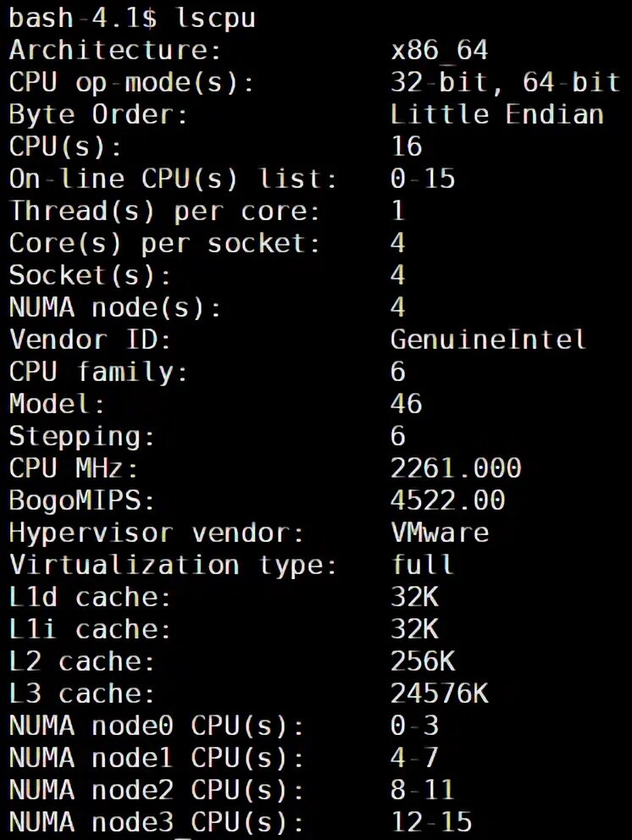Click the BogoMIPS value 4522.00

pos(447,500)
